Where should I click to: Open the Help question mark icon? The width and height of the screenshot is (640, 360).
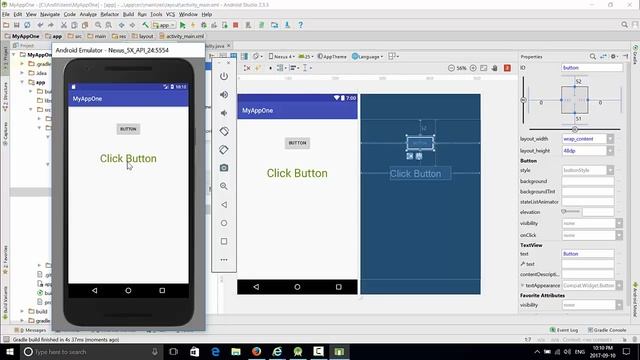[300, 25]
